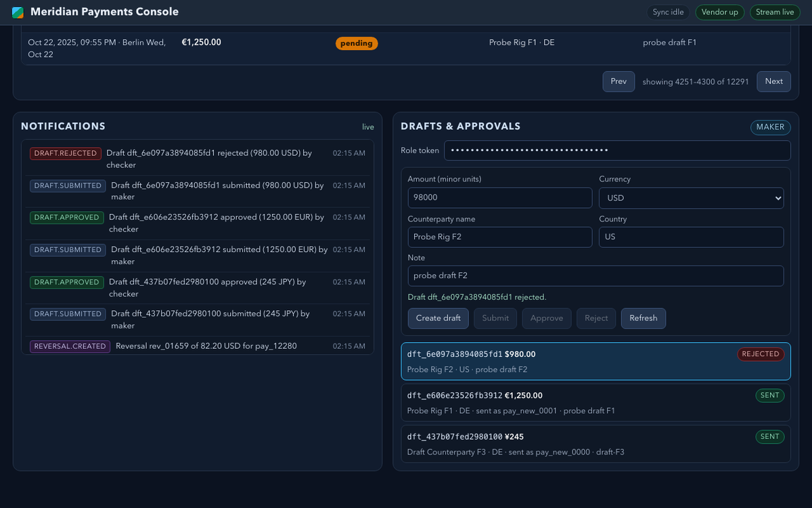812x508 pixels.
Task: Click the DRAFT.REJECTED notification tag
Action: click(66, 153)
